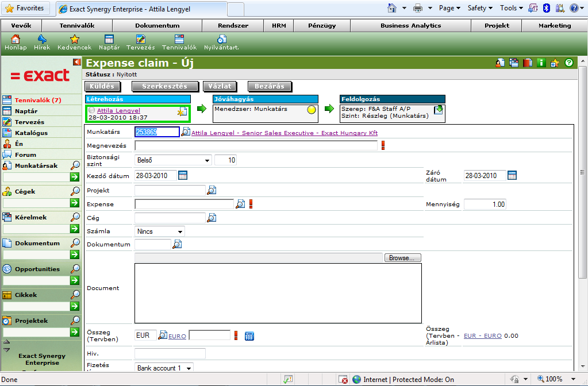
Task: Open Tennivalók (7) in sidebar
Action: (x=38, y=100)
